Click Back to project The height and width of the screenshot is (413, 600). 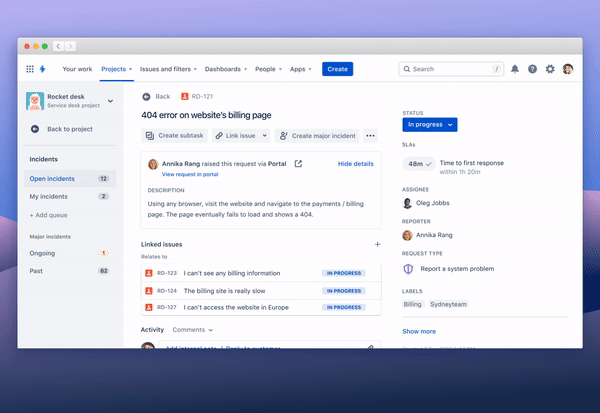(70, 129)
